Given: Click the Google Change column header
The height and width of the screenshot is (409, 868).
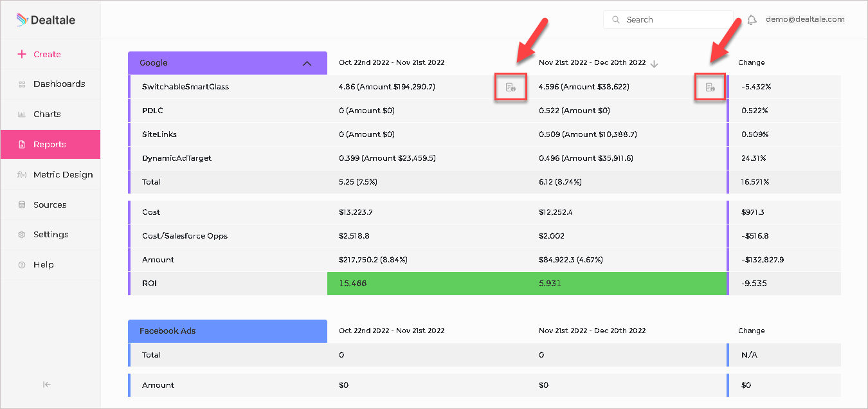Looking at the screenshot, I should (752, 63).
